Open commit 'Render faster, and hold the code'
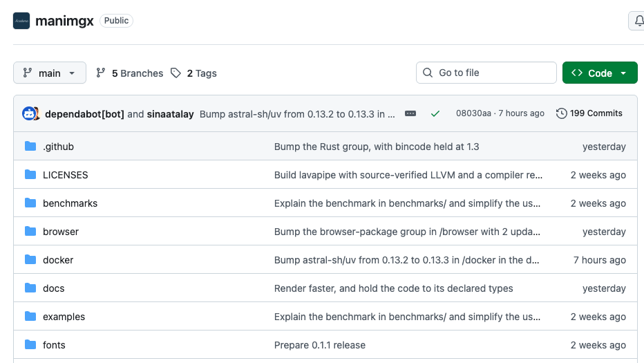 click(393, 288)
